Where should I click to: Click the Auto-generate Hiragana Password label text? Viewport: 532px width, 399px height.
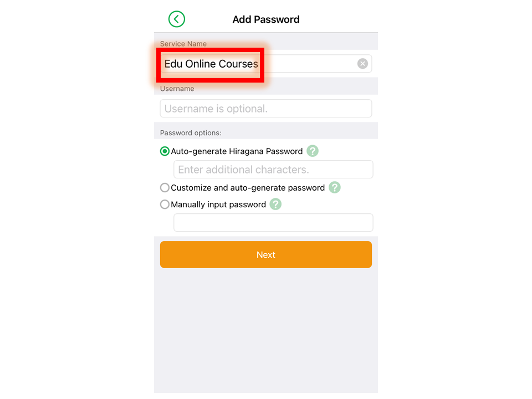coord(237,151)
